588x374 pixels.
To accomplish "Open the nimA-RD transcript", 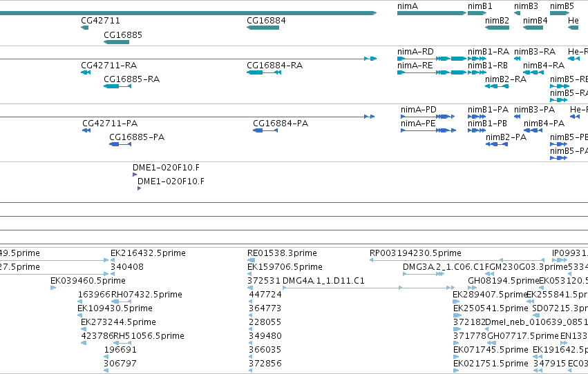I will 432,59.
